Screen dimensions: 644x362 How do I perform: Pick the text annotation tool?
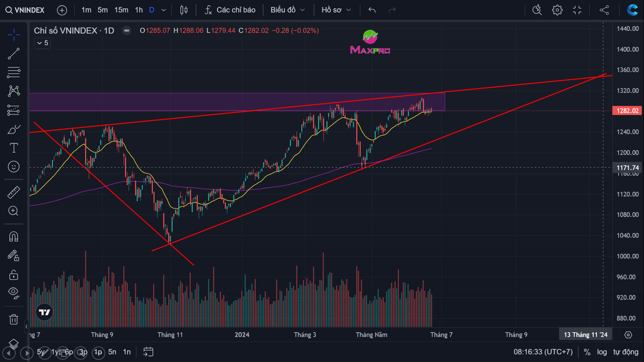tap(14, 148)
